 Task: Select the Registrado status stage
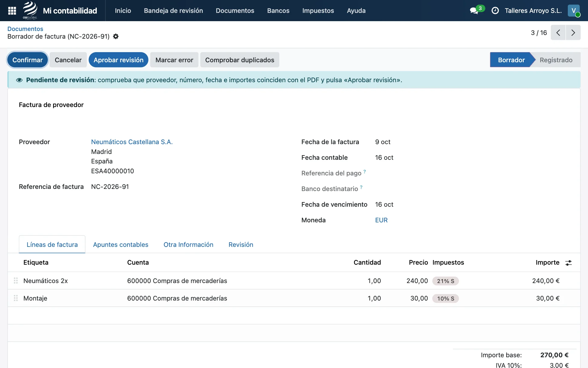[556, 60]
